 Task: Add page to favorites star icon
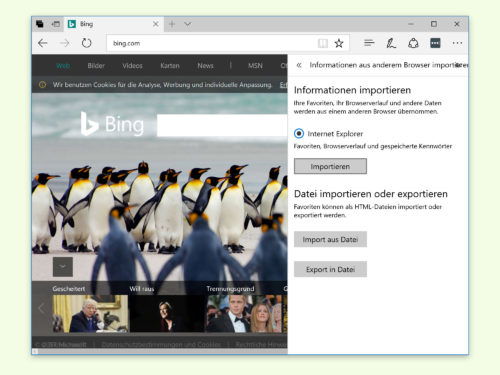(339, 43)
